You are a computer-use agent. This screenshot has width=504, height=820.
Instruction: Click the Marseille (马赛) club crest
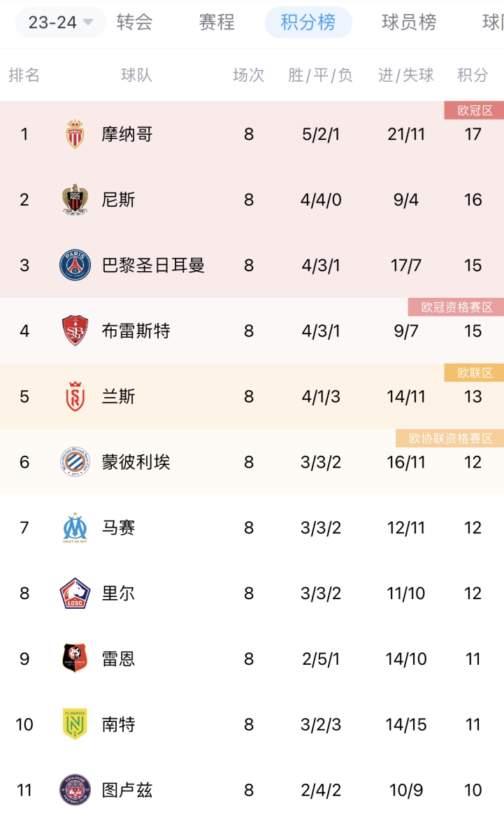(x=75, y=527)
